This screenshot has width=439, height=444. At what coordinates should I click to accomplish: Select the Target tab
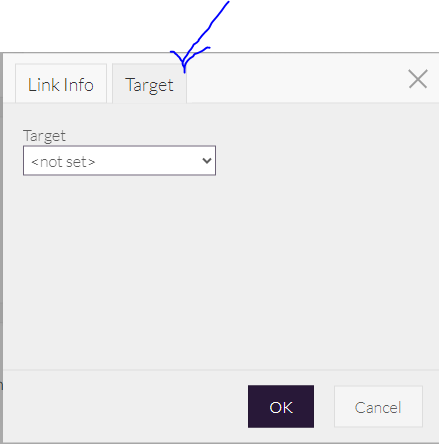tap(149, 83)
